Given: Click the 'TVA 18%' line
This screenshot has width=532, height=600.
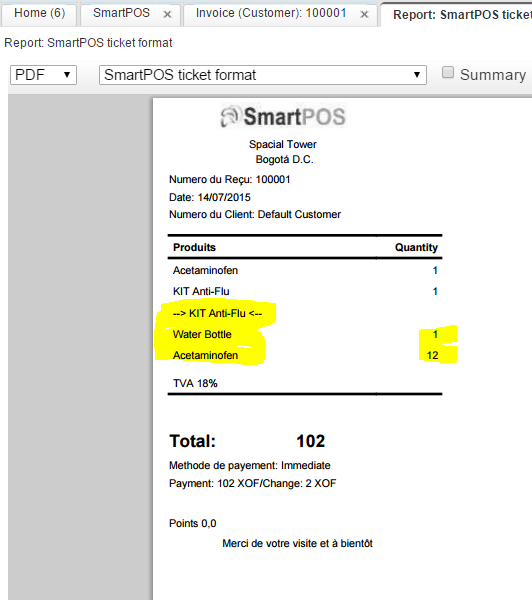Looking at the screenshot, I should point(195,383).
